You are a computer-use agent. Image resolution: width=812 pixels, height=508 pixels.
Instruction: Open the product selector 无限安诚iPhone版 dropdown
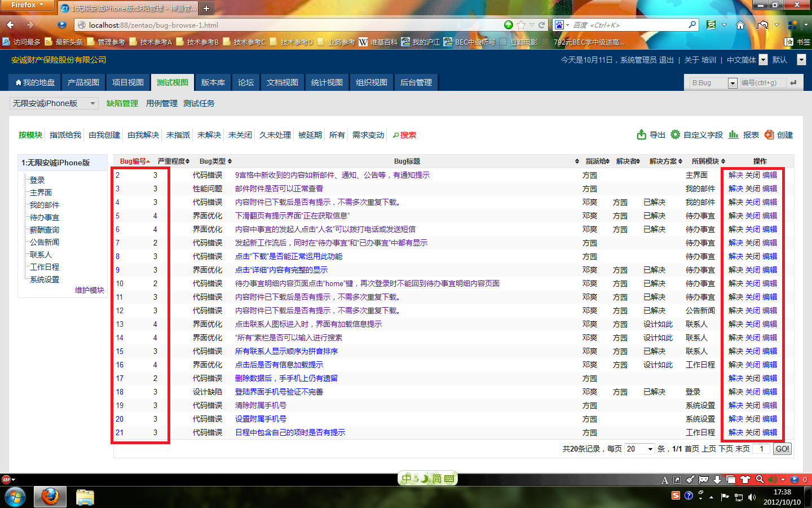pyautogui.click(x=54, y=103)
